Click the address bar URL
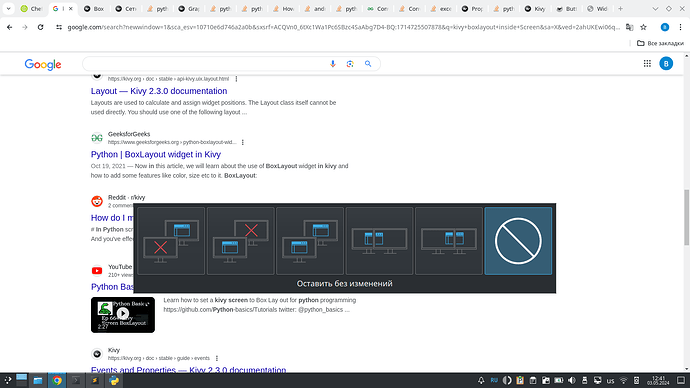 coord(343,27)
